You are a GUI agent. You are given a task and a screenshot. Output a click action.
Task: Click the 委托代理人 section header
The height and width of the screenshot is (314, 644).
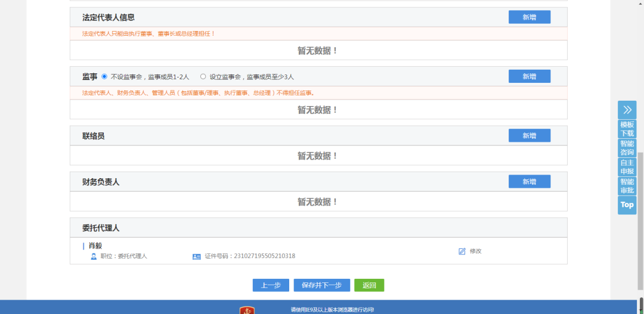[318, 228]
